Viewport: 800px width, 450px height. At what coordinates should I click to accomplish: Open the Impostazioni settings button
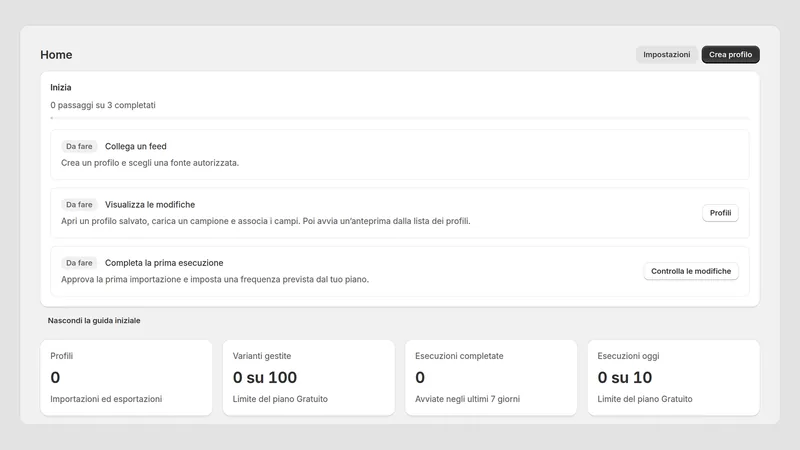tap(666, 55)
